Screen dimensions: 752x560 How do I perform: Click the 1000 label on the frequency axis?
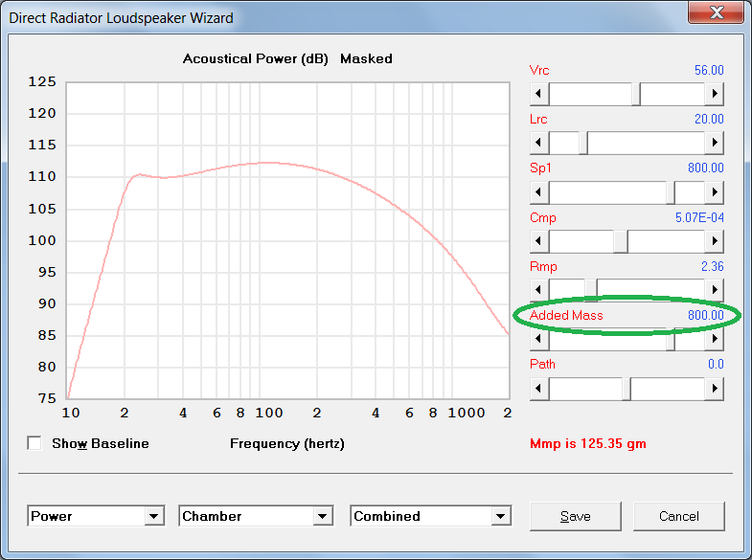click(467, 413)
